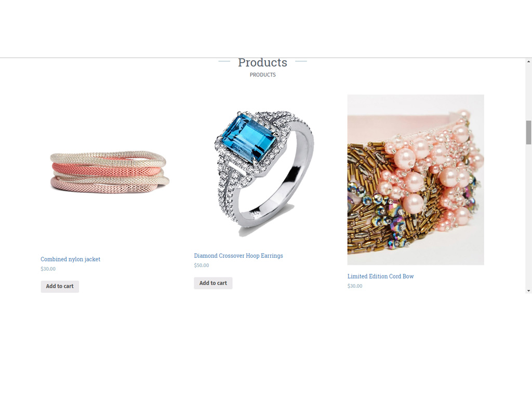Viewport: 532px width, 399px height.
Task: Click the $50.00 price under Diamond Earrings
Action: (202, 265)
